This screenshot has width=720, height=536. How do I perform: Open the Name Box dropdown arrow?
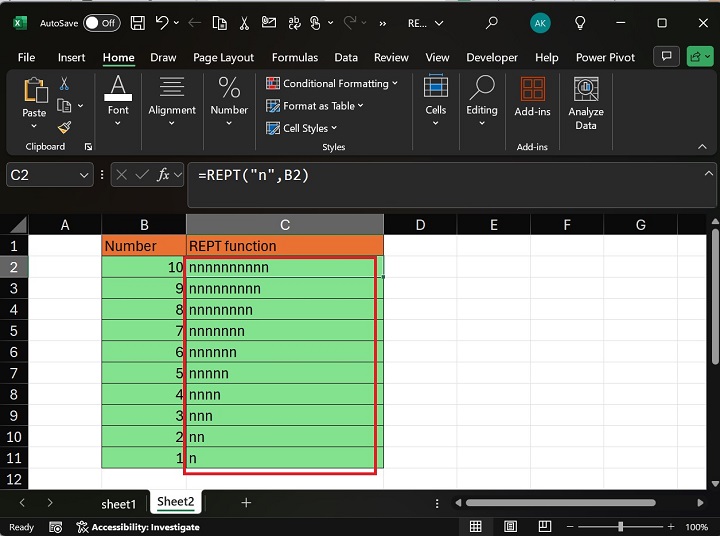85,175
